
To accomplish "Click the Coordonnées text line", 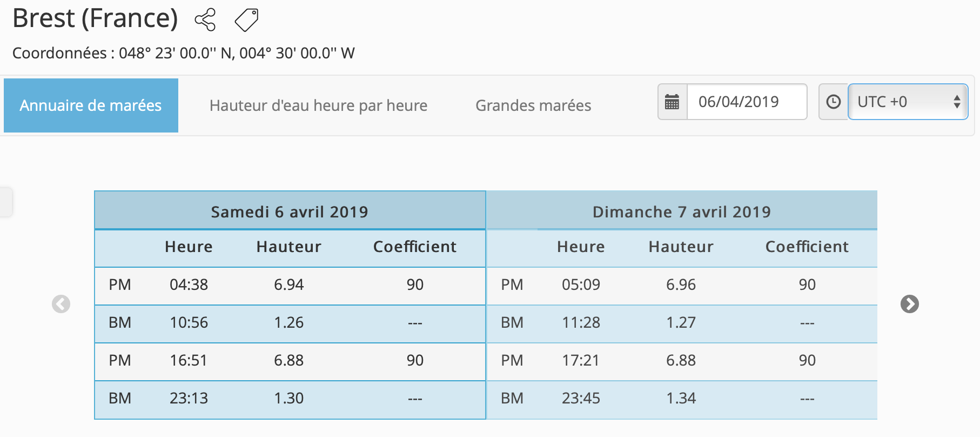I will [183, 53].
